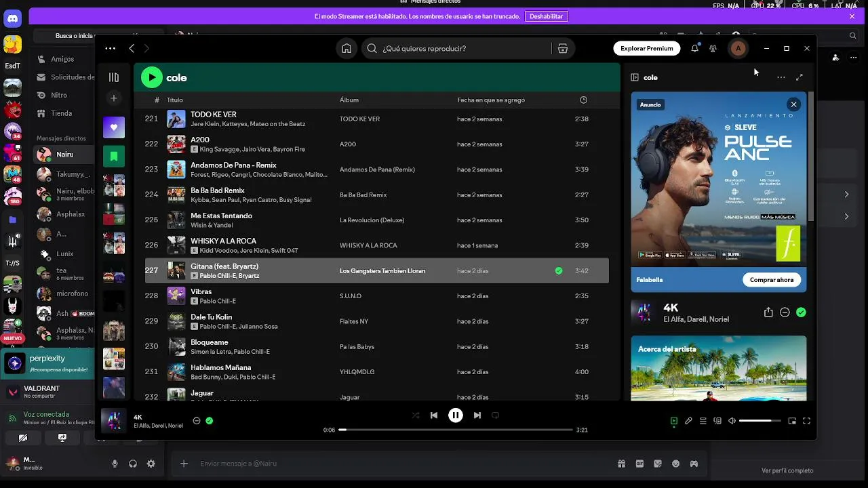Skip to previous track
868x488 pixels.
click(x=434, y=415)
